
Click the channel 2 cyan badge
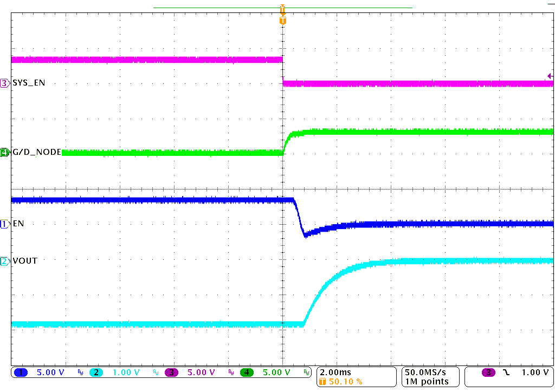pos(95,373)
